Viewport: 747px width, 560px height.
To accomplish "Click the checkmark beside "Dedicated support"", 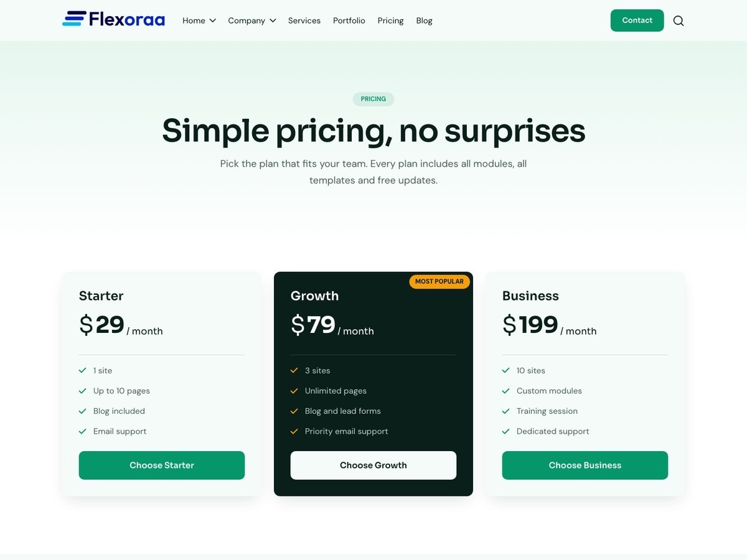I will tap(505, 431).
